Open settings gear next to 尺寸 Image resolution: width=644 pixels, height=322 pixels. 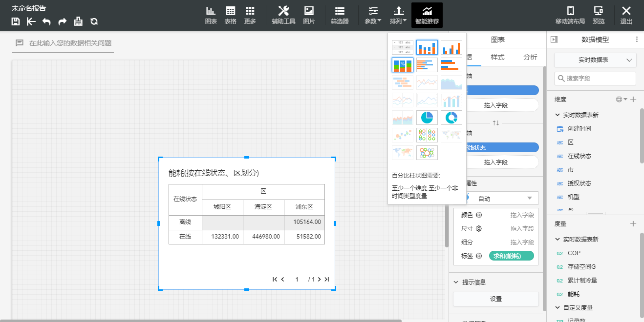point(479,228)
